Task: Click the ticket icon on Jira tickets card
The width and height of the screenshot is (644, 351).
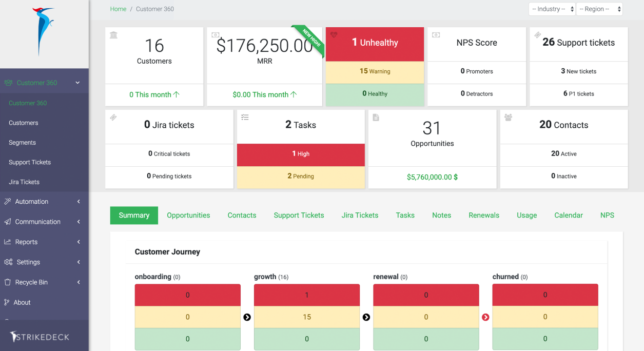Action: point(113,118)
